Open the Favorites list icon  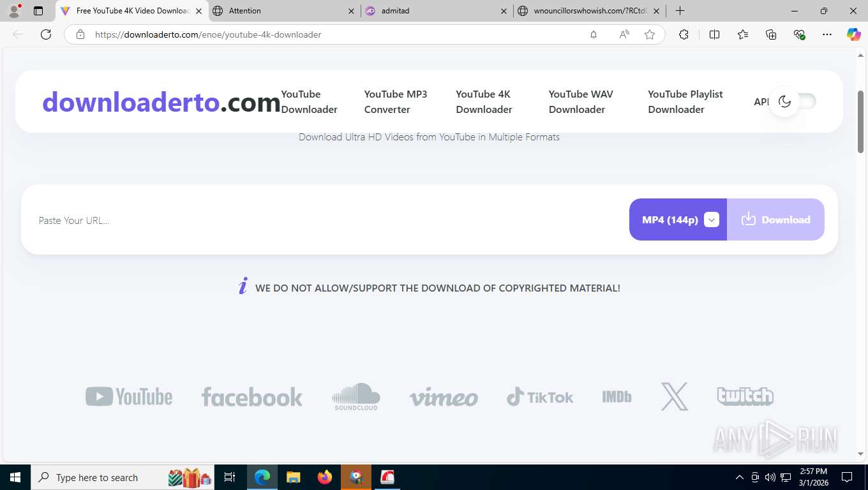point(743,34)
